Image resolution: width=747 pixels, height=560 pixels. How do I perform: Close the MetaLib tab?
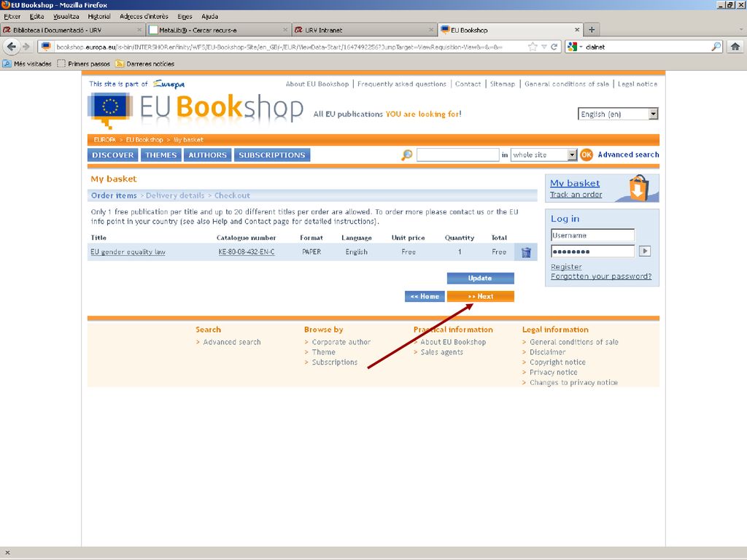(x=285, y=29)
